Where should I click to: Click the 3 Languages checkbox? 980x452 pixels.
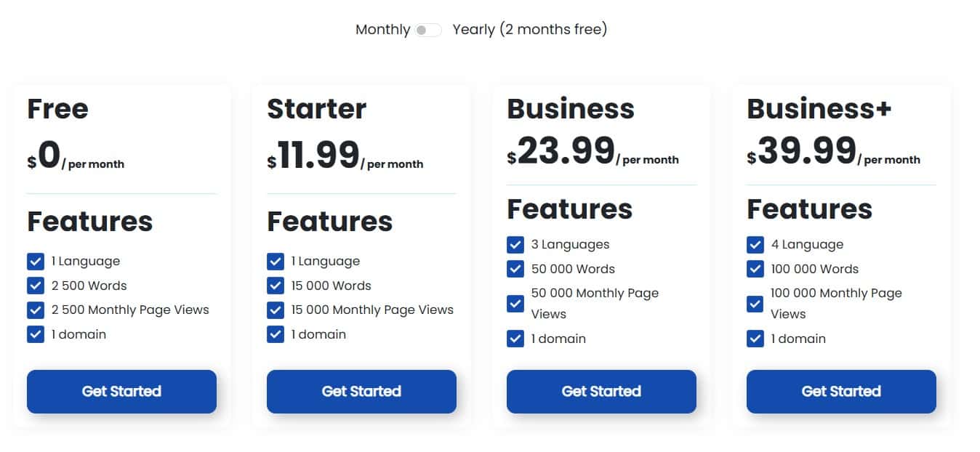pyautogui.click(x=515, y=245)
